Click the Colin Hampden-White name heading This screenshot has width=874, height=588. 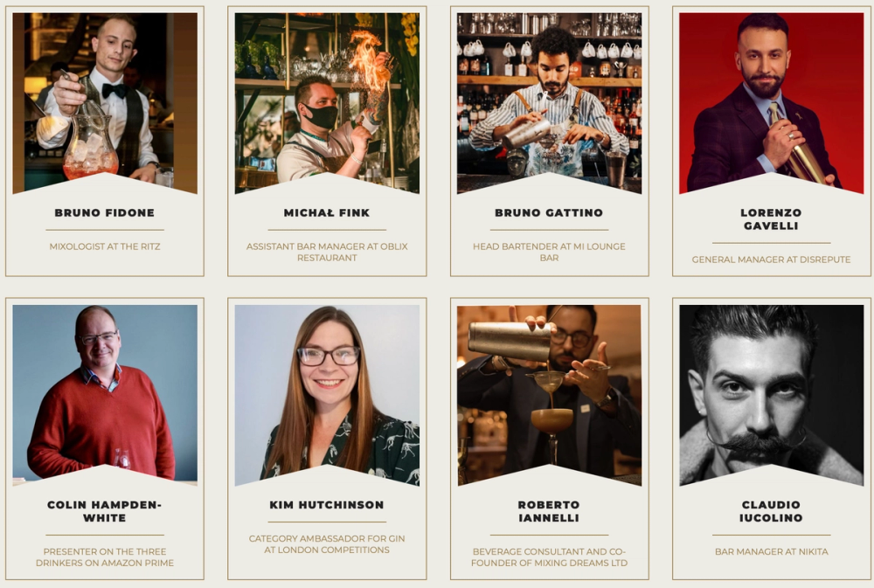[104, 511]
